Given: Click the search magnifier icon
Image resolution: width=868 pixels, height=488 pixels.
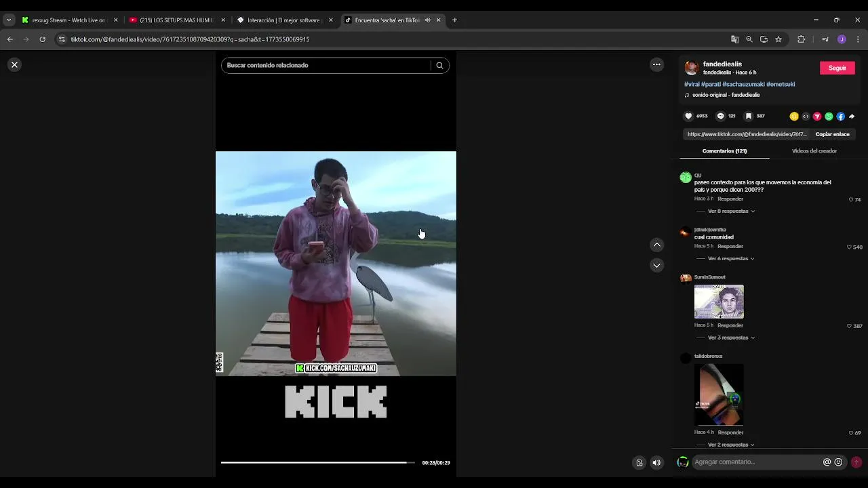Looking at the screenshot, I should [x=439, y=66].
